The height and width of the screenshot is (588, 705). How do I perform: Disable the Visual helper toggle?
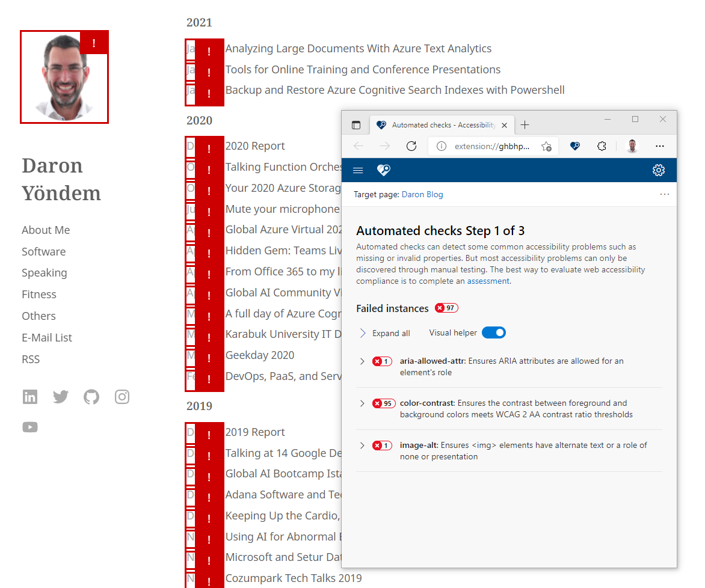[x=493, y=332]
